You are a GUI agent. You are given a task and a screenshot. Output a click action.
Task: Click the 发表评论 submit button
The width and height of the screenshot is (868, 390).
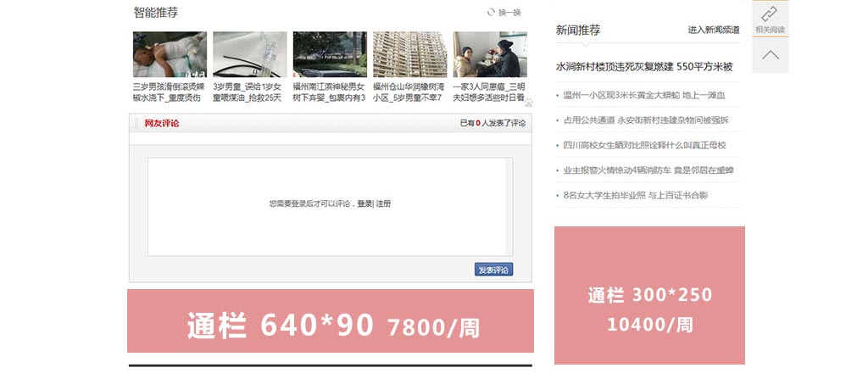pyautogui.click(x=493, y=270)
